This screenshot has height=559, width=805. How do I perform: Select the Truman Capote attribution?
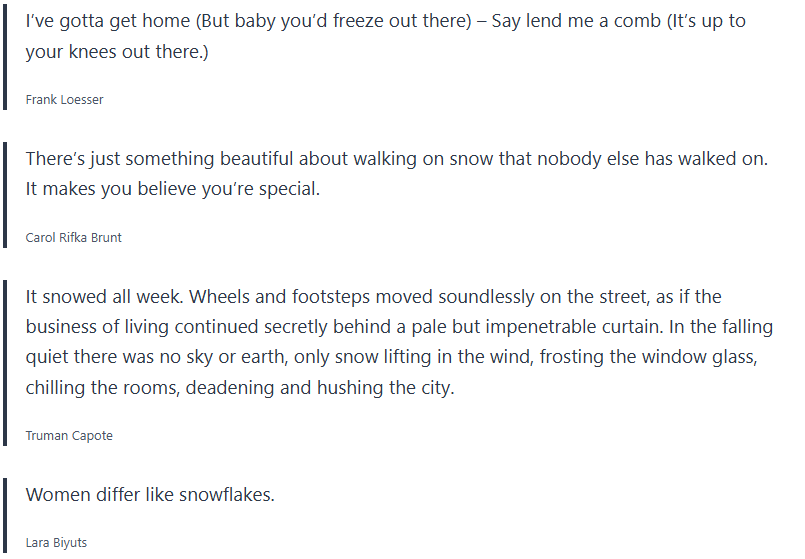[x=70, y=436]
